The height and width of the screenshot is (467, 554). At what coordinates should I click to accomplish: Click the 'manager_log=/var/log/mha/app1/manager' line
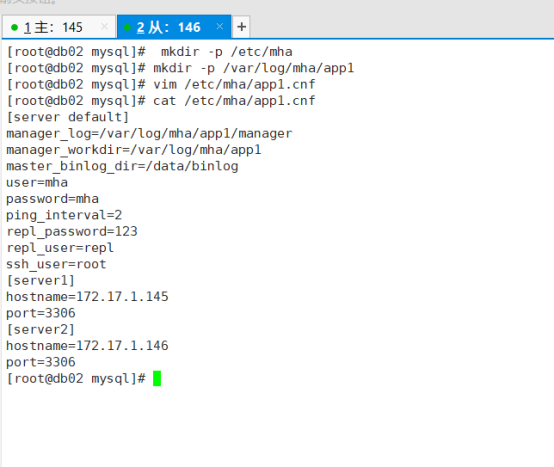149,134
